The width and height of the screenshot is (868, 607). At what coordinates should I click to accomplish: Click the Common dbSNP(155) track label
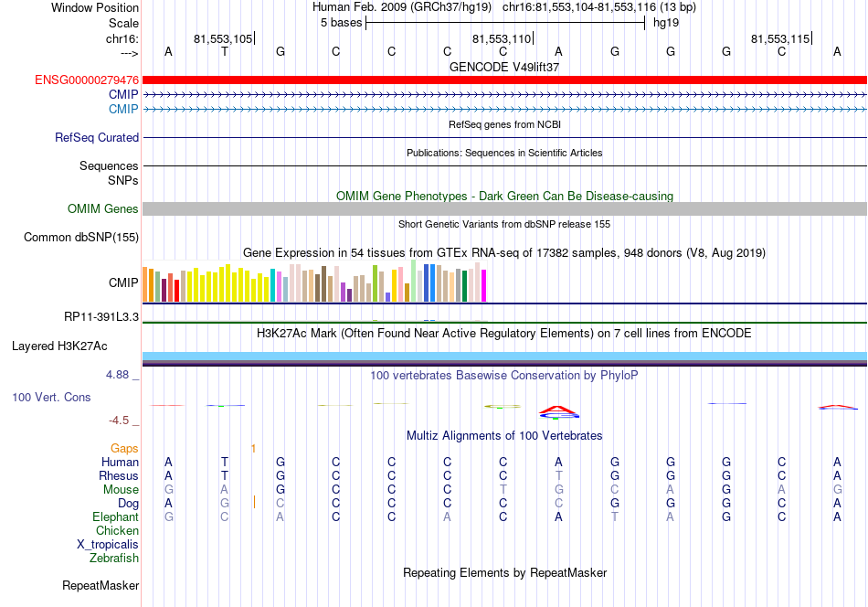(x=81, y=237)
